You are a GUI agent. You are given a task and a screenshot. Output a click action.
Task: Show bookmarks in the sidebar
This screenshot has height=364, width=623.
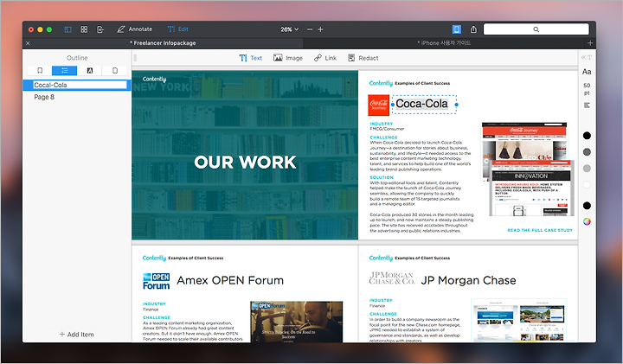[40, 71]
